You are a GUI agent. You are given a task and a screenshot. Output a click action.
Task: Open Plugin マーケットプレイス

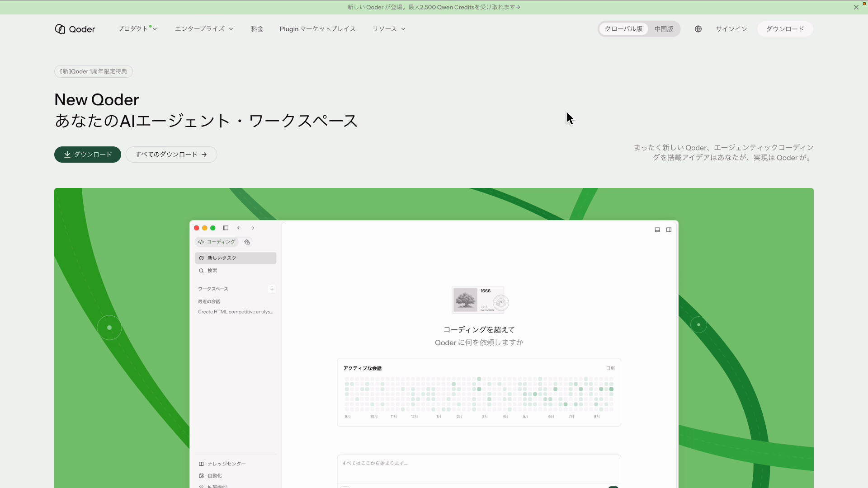point(317,28)
